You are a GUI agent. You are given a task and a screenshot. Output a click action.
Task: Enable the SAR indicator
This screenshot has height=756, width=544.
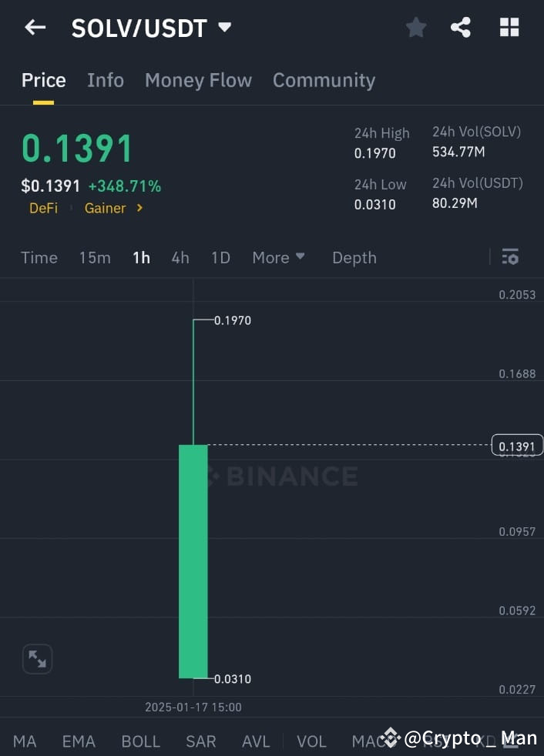[200, 741]
